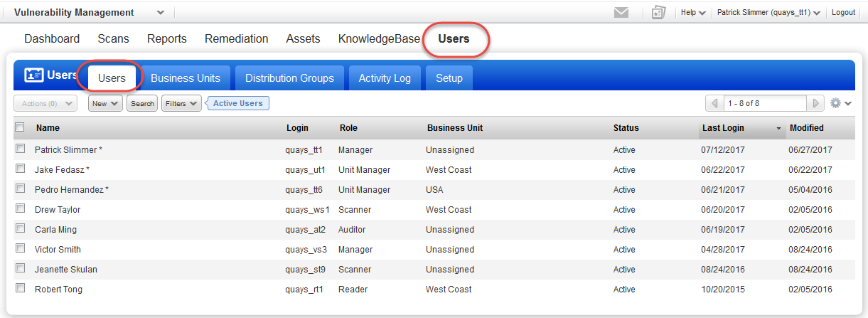Viewport: 868px width, 318px height.
Task: Click the contact card icon in header
Action: click(x=658, y=13)
